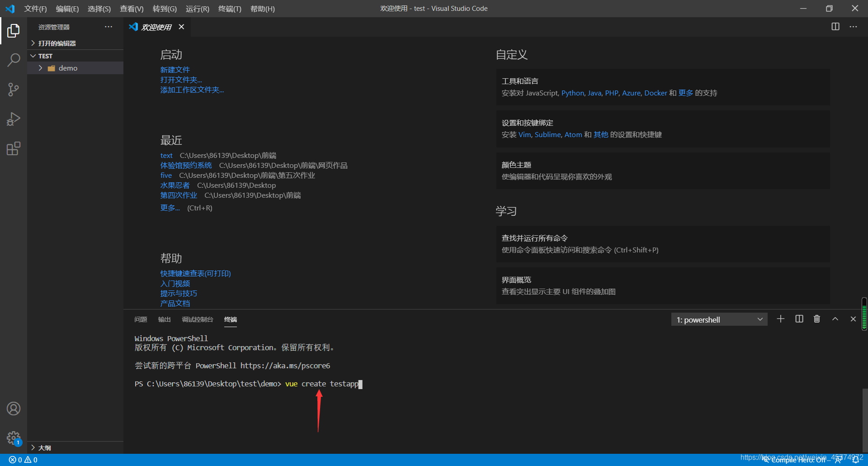Close the terminal panel

853,319
